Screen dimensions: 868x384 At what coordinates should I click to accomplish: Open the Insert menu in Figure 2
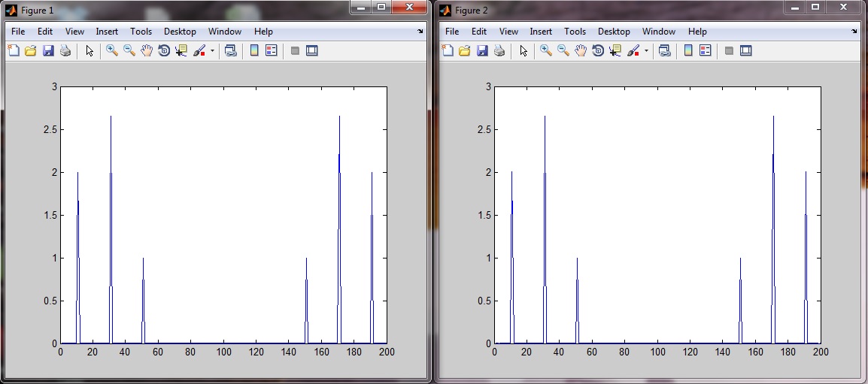point(541,32)
